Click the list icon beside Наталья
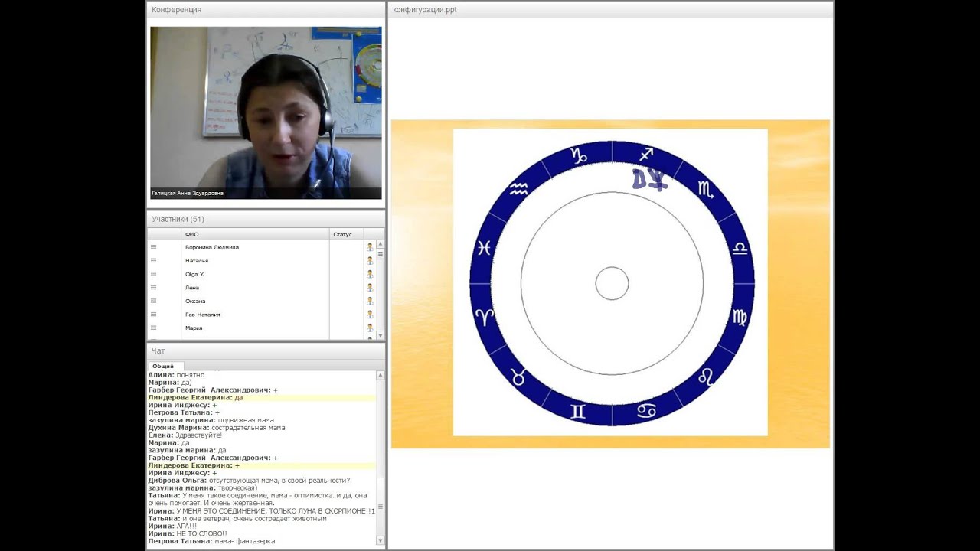 153,260
